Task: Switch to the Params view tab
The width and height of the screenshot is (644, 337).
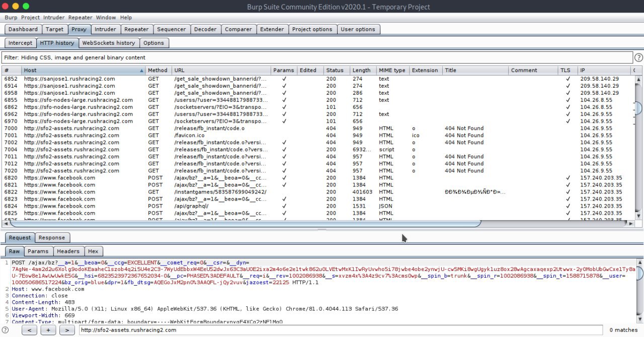Action: click(38, 251)
